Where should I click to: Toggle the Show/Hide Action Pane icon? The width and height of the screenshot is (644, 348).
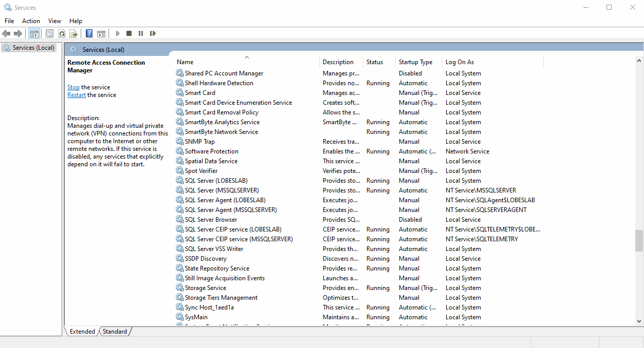click(101, 33)
